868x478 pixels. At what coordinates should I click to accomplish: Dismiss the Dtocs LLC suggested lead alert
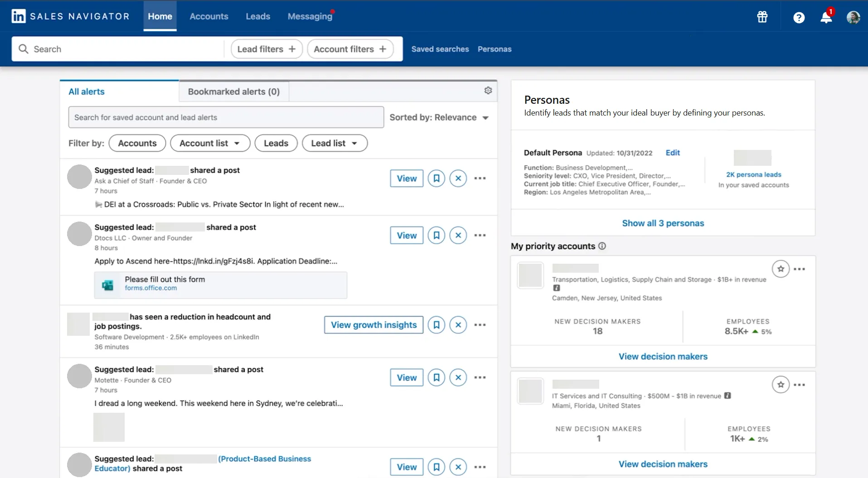coord(458,235)
